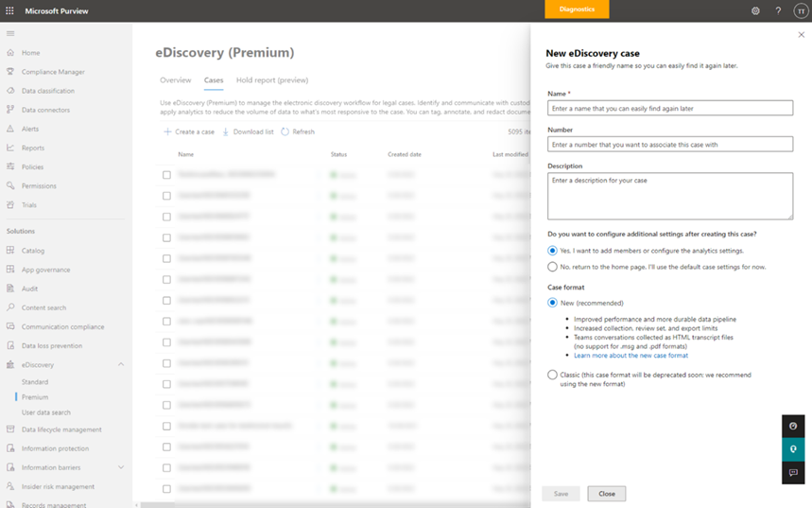Click the Permissions key icon

pos(10,185)
